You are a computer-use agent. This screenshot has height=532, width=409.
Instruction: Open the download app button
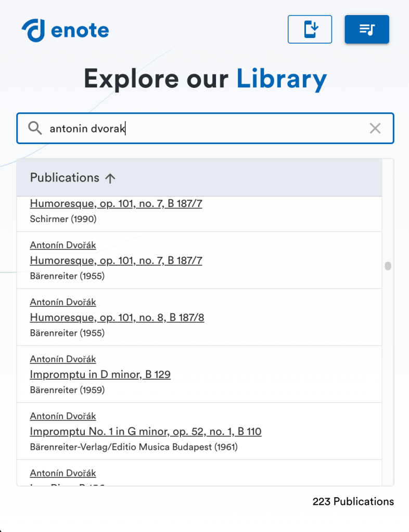coord(310,29)
